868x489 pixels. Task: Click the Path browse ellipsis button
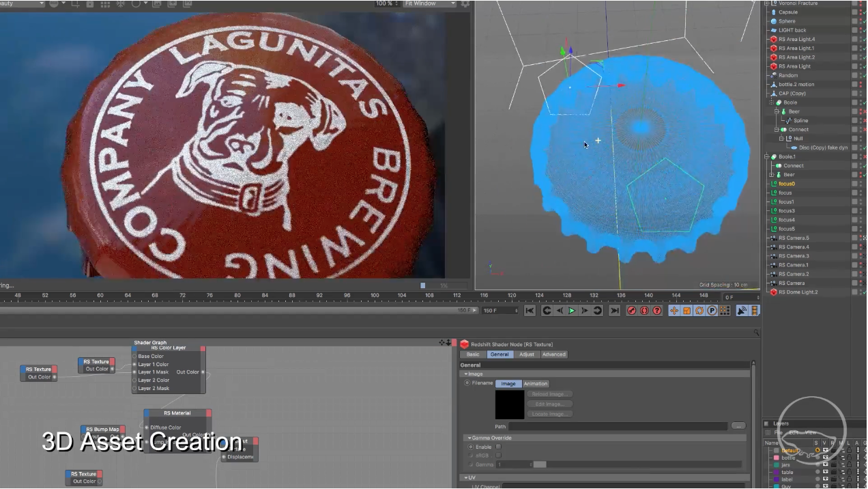pyautogui.click(x=738, y=426)
